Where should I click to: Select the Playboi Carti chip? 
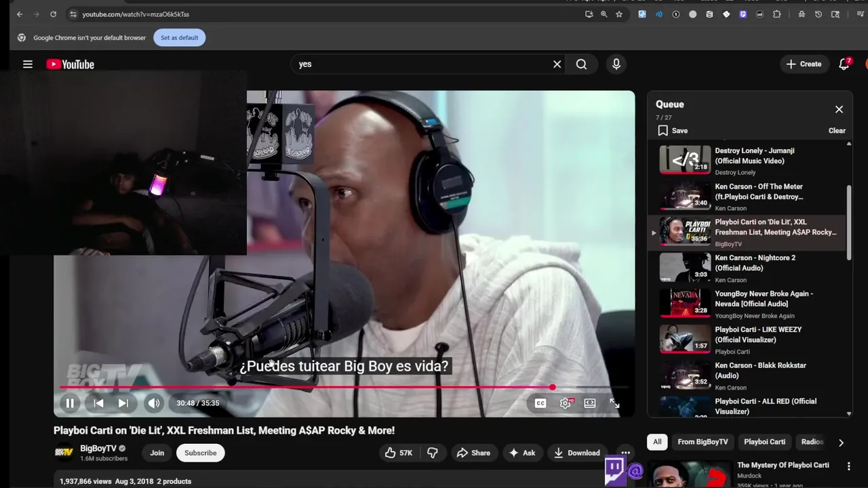pyautogui.click(x=764, y=442)
